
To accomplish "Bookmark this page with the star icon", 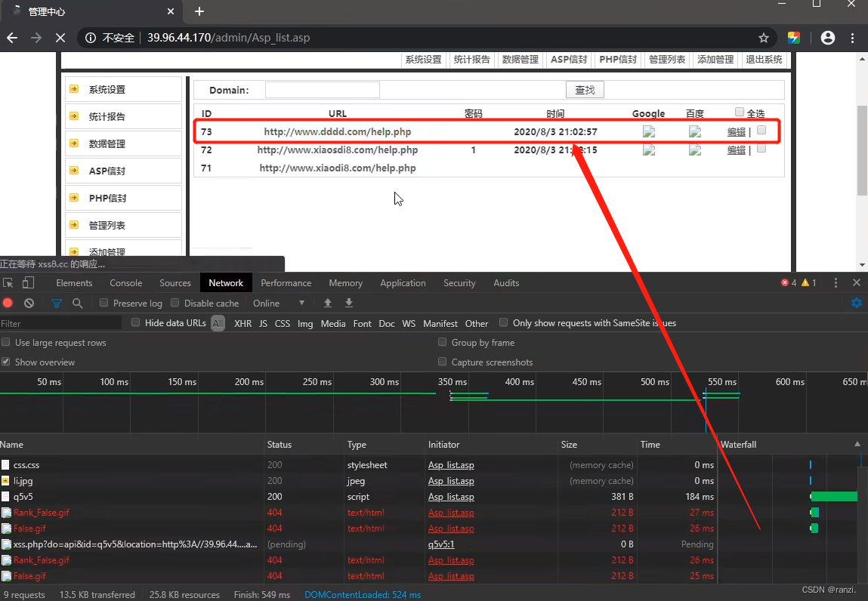I will point(764,38).
